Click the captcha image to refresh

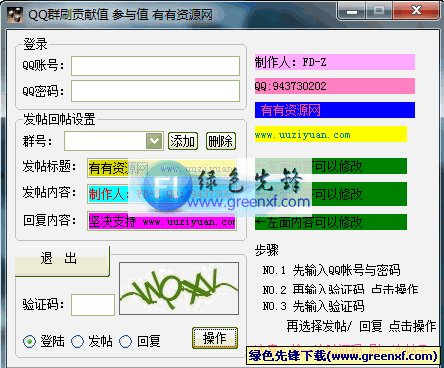tap(179, 289)
